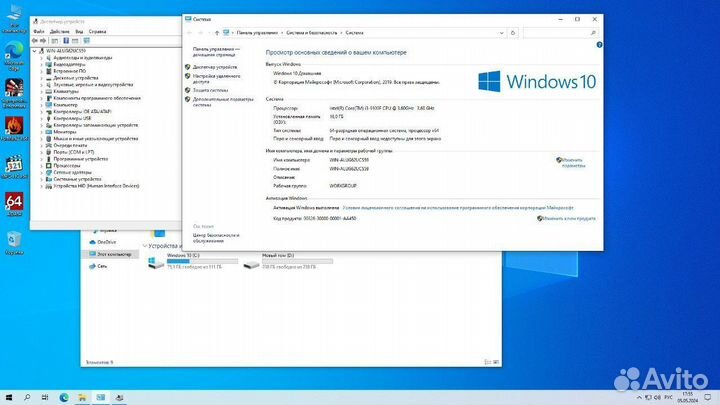Expand Мониторы node in device tree
This screenshot has height=405, width=720.
click(41, 132)
